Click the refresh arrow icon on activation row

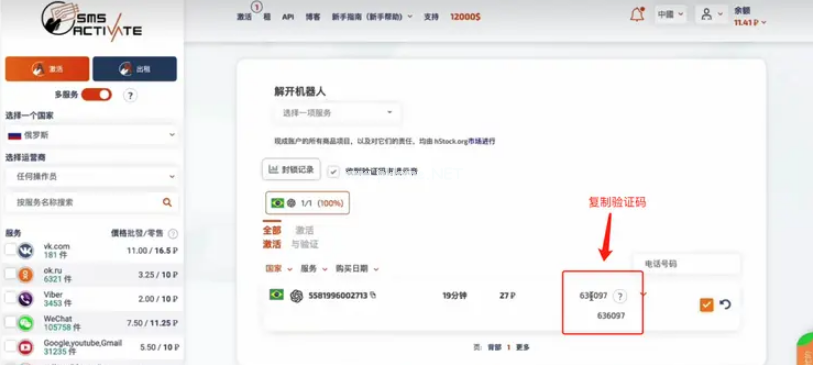click(725, 304)
